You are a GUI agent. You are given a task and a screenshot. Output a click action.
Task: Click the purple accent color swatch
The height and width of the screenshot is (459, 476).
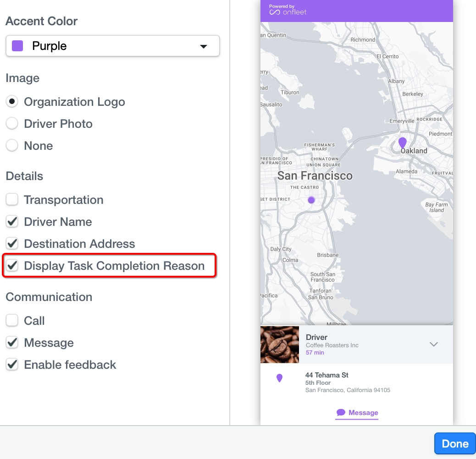(x=17, y=46)
